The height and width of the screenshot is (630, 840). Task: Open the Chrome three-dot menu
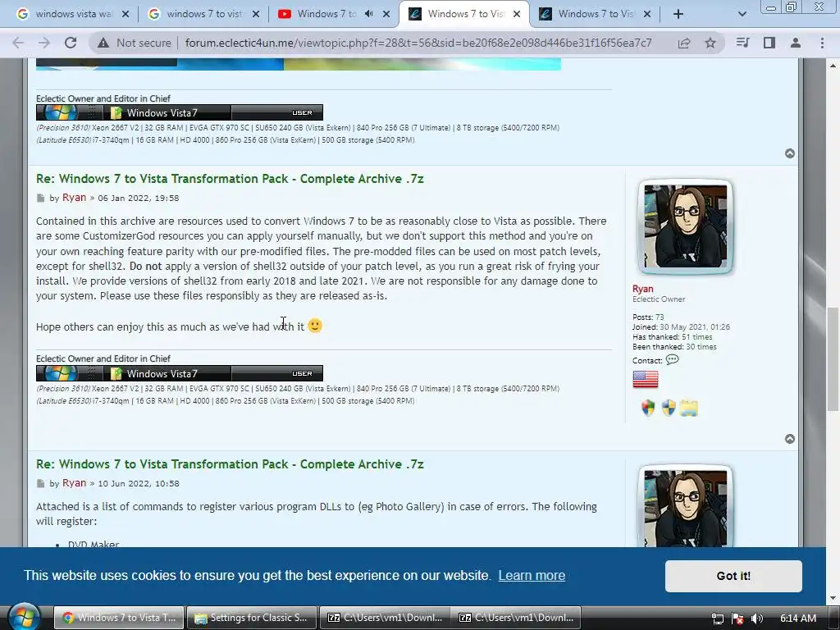click(822, 43)
